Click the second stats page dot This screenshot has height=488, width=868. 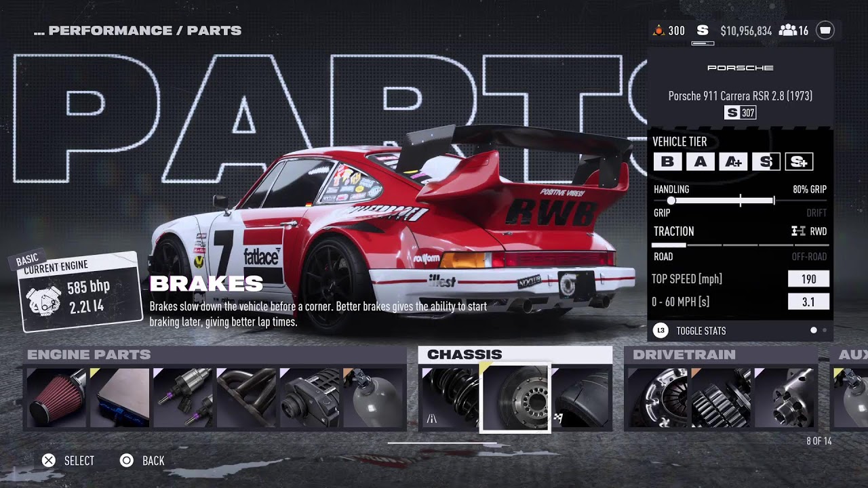tap(824, 330)
